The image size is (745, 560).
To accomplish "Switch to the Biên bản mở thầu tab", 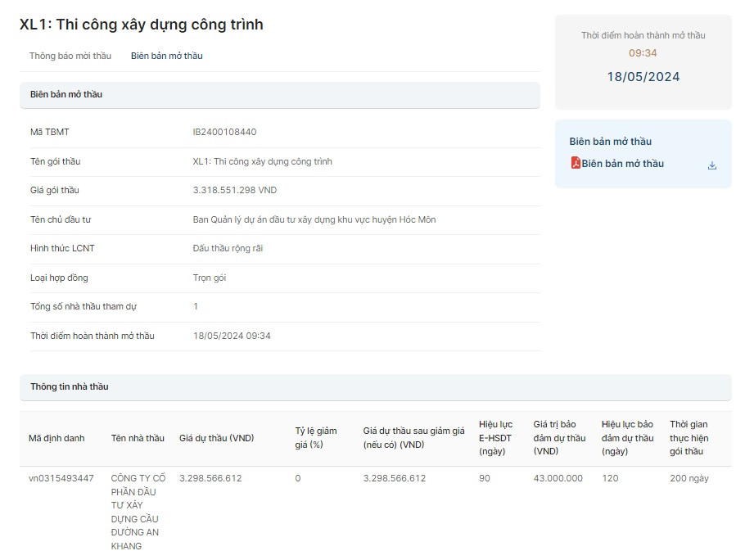I will [166, 56].
